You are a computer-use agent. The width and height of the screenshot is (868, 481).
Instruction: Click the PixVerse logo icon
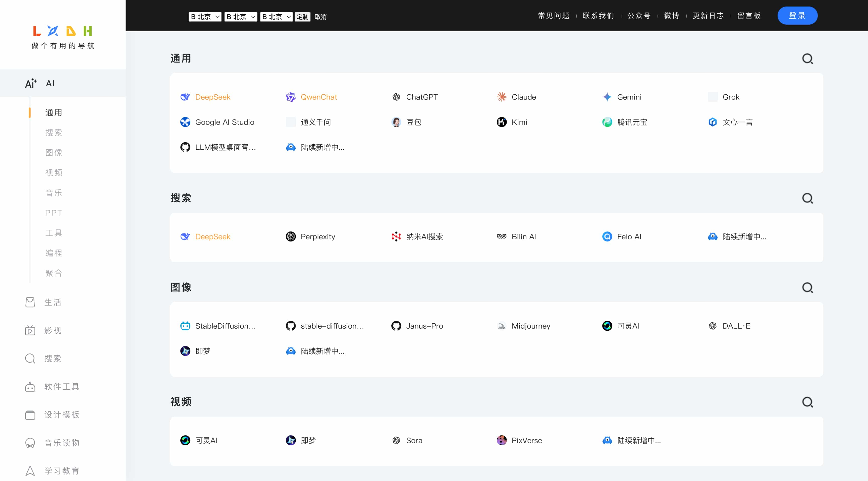[501, 440]
